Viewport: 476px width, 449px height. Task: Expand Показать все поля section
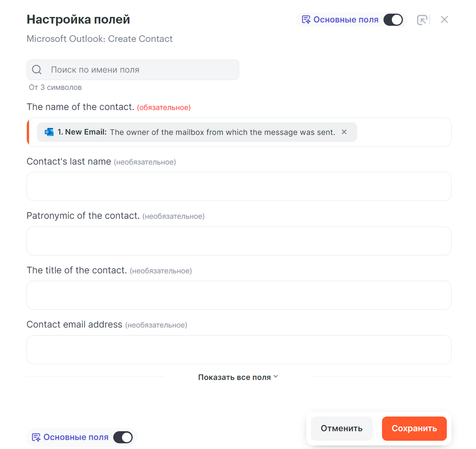coord(234,377)
